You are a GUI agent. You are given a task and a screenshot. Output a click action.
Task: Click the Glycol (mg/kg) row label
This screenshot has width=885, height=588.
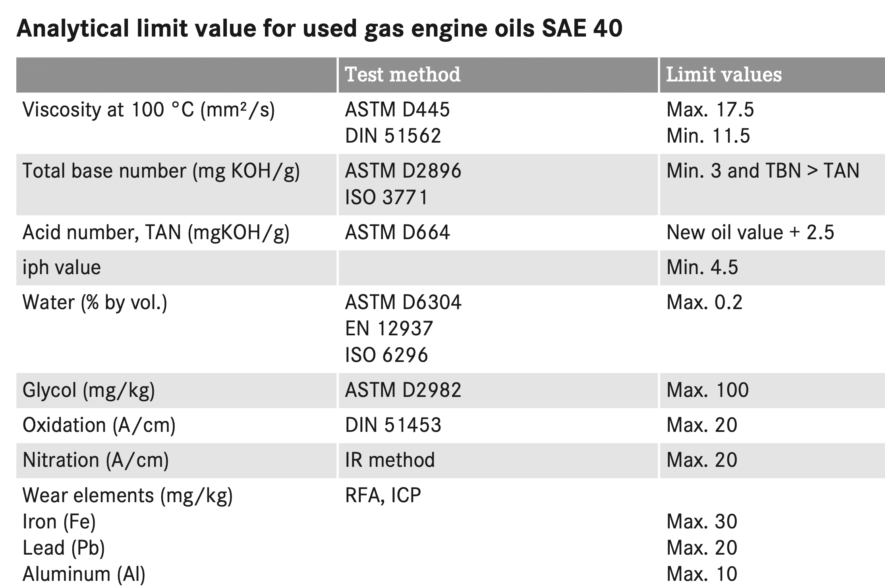click(89, 390)
